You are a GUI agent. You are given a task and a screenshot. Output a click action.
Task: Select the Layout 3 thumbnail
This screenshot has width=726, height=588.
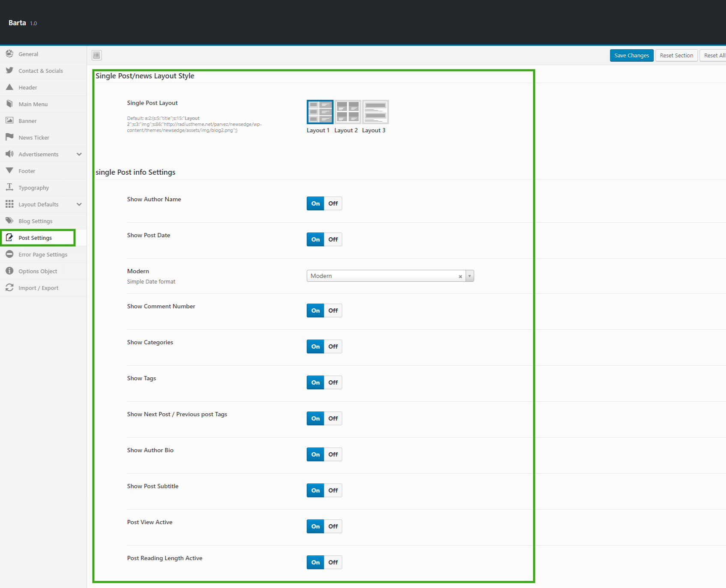[376, 112]
